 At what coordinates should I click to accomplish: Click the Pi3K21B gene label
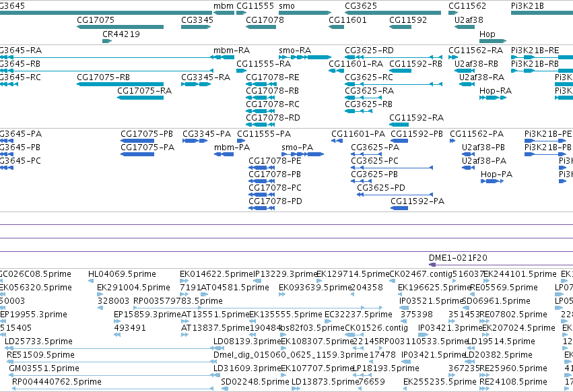(527, 6)
